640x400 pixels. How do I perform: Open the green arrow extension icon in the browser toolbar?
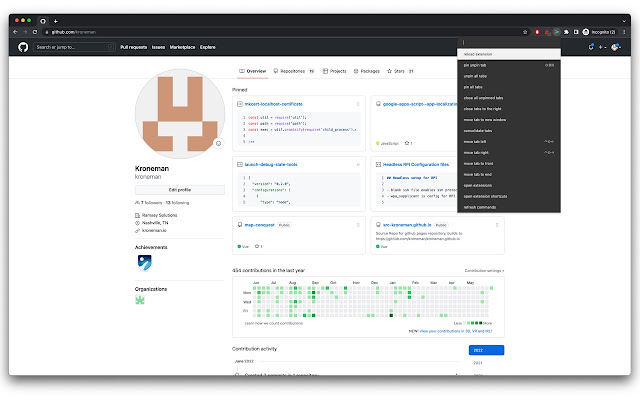556,32
